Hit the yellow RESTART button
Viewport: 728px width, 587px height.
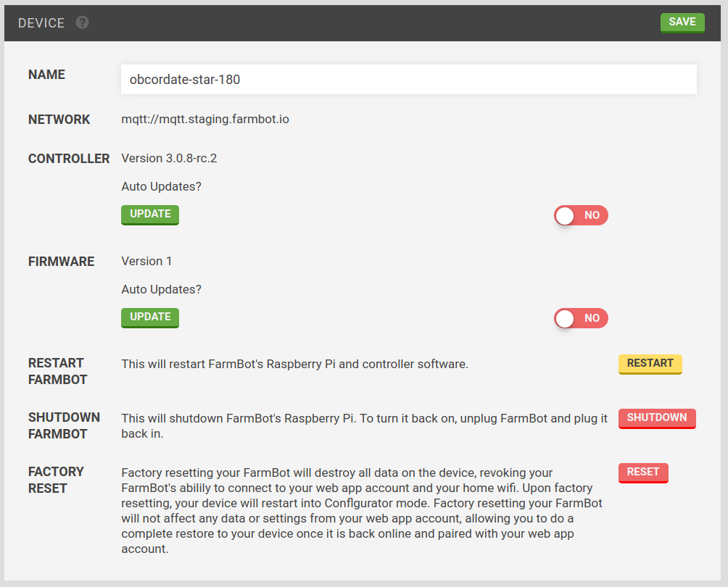650,364
